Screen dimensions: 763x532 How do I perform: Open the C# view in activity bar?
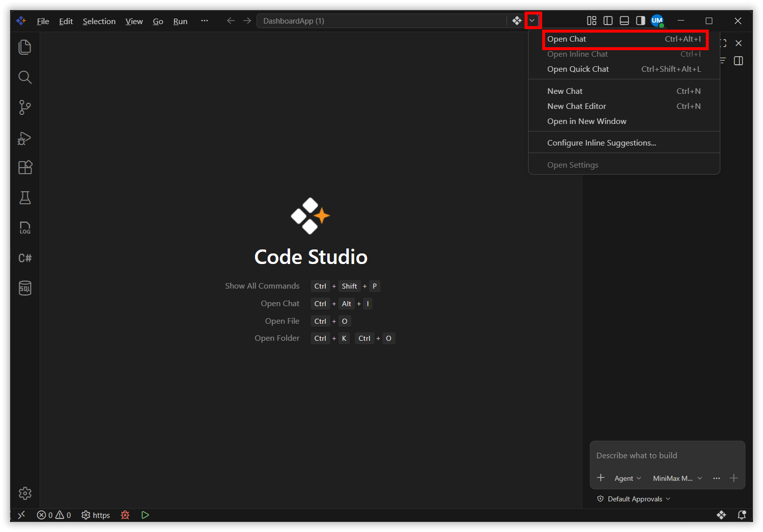tap(25, 258)
